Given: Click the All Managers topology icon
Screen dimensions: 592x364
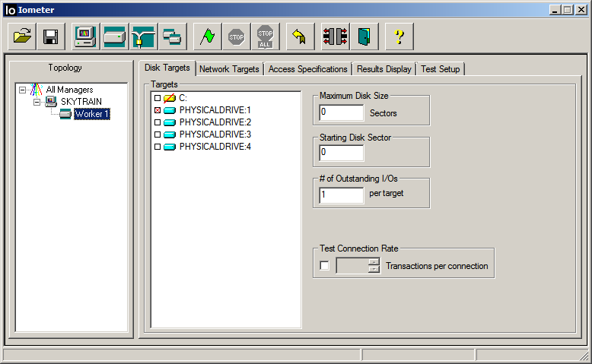Looking at the screenshot, I should coord(37,90).
